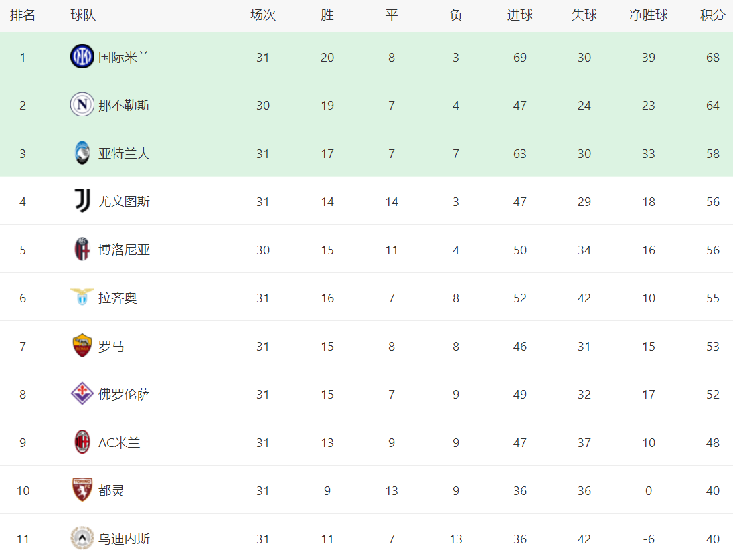733x560 pixels.
Task: Click the AC Milan crest icon
Action: tap(82, 442)
